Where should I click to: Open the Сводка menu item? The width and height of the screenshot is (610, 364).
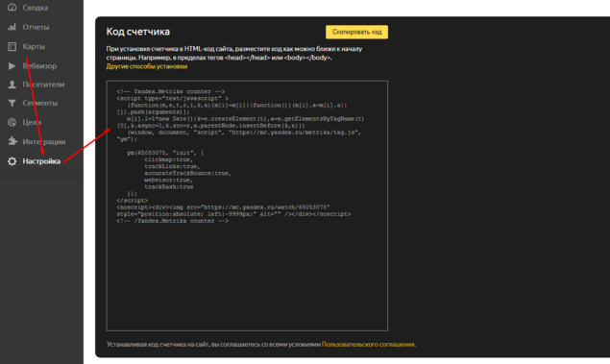tap(35, 8)
